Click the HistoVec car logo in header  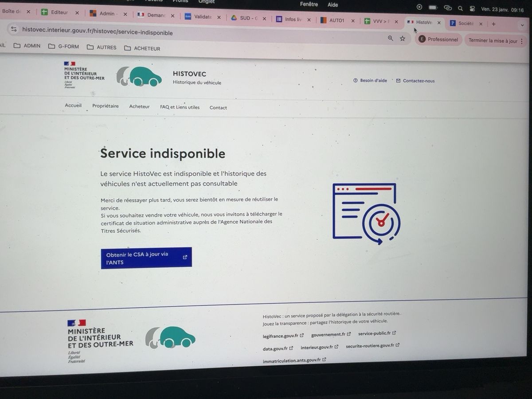[139, 76]
